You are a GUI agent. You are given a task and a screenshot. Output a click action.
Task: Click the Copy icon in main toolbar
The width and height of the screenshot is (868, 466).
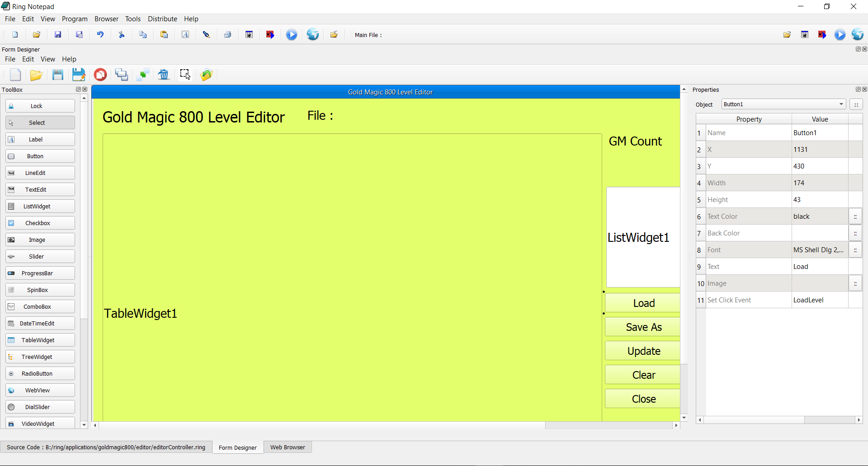[143, 35]
